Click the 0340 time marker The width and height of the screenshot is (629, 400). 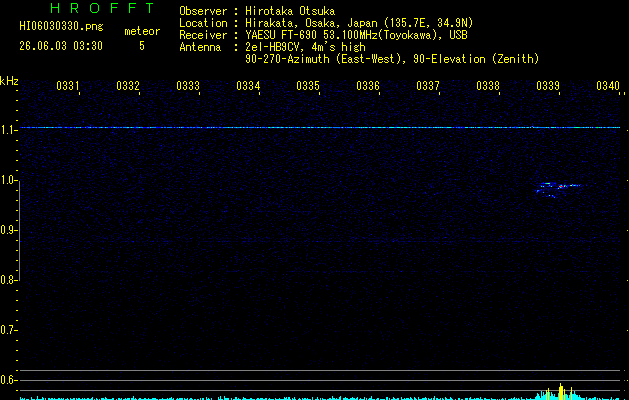pos(608,86)
